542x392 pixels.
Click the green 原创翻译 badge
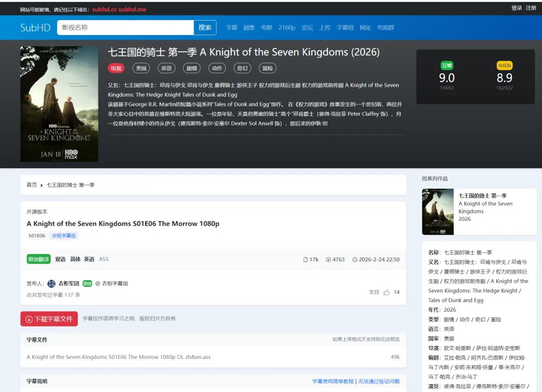tap(39, 259)
